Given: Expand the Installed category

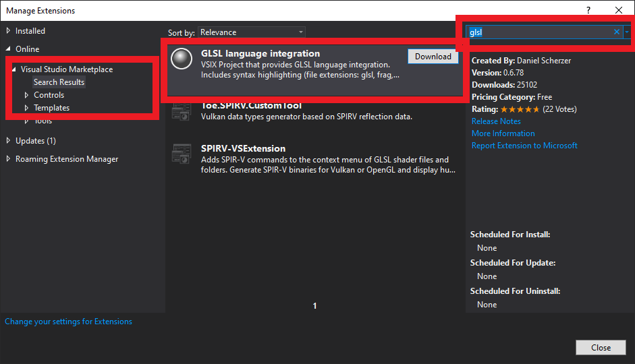Looking at the screenshot, I should coord(8,31).
